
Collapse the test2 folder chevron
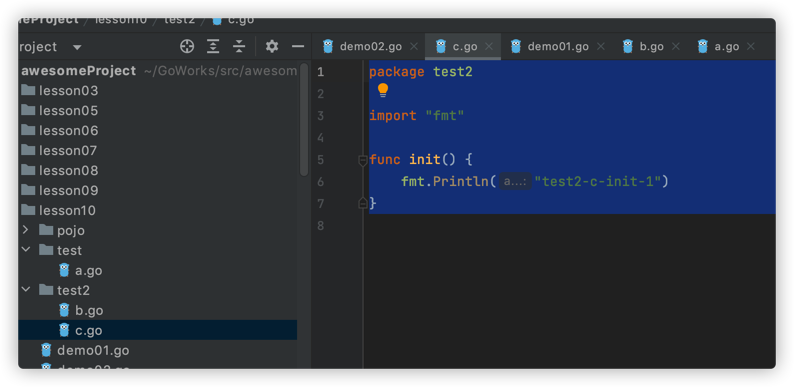pos(25,290)
